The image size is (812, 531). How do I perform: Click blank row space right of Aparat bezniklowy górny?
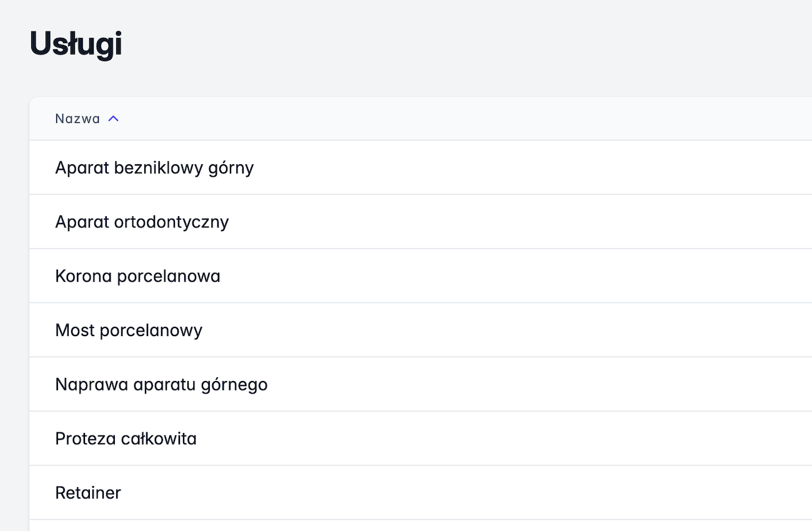point(500,168)
